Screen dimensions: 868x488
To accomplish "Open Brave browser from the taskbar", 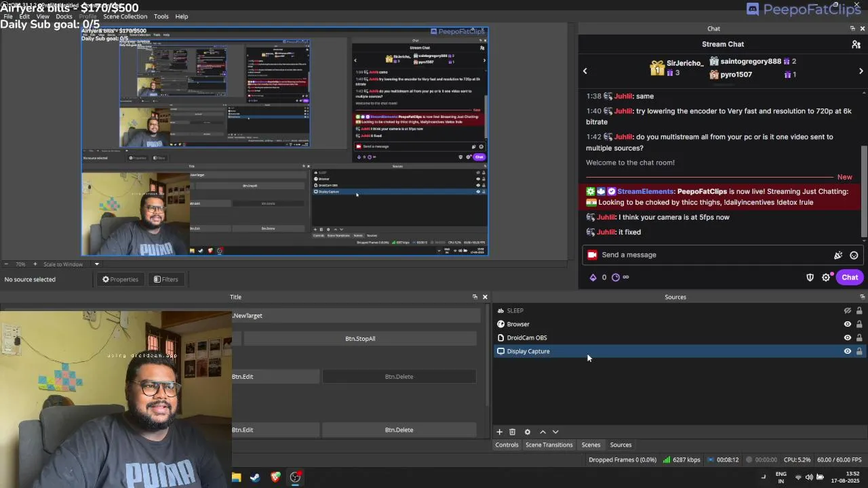I will pyautogui.click(x=275, y=477).
